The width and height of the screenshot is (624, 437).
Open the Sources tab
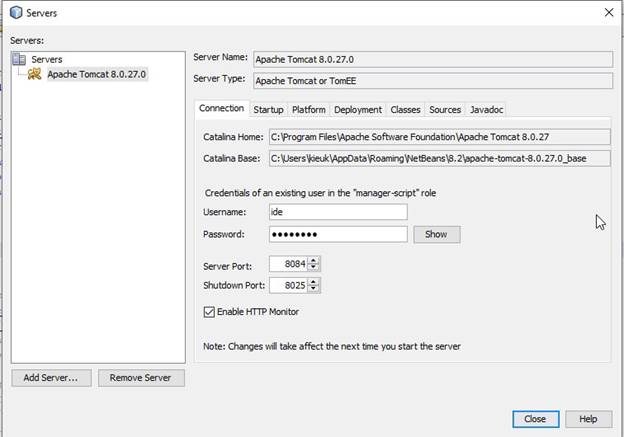(x=445, y=109)
